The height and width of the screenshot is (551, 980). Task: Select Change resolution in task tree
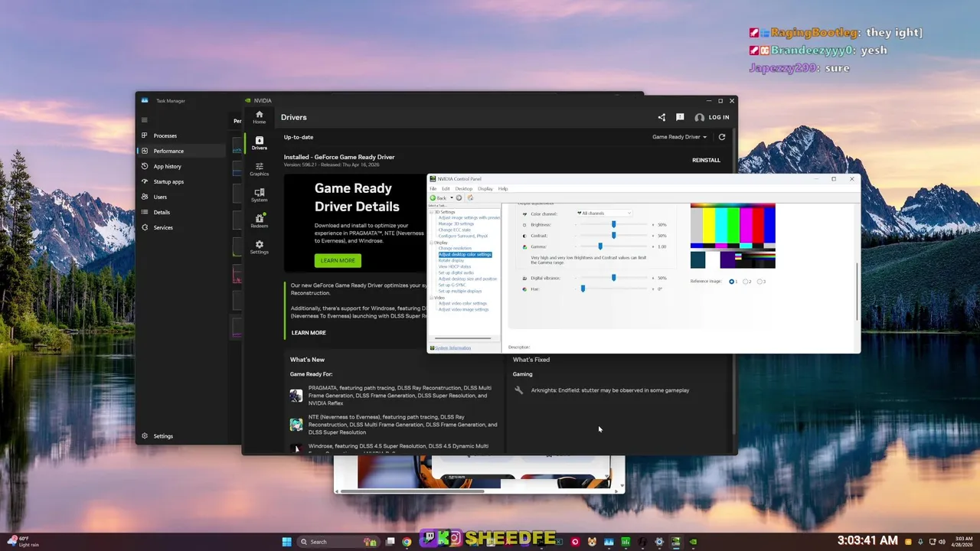(456, 249)
